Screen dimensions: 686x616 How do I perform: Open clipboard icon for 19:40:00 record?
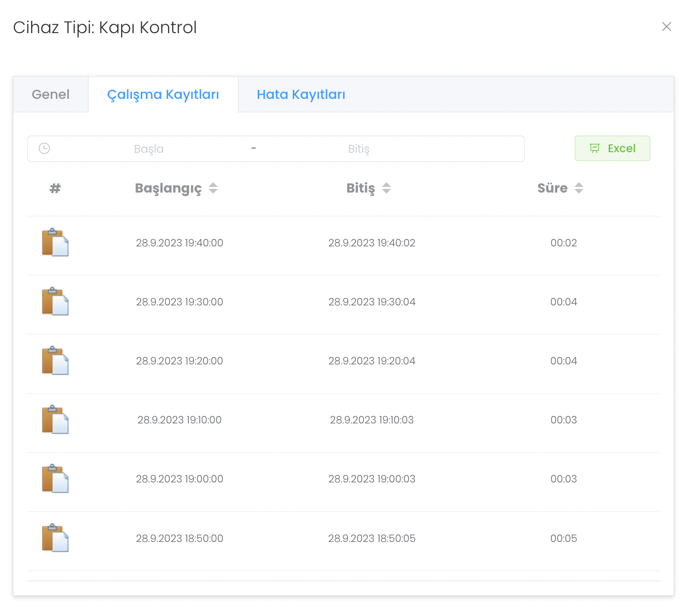pos(55,243)
